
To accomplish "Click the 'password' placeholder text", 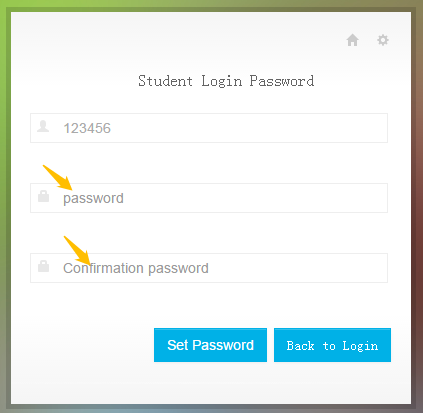I will (93, 198).
